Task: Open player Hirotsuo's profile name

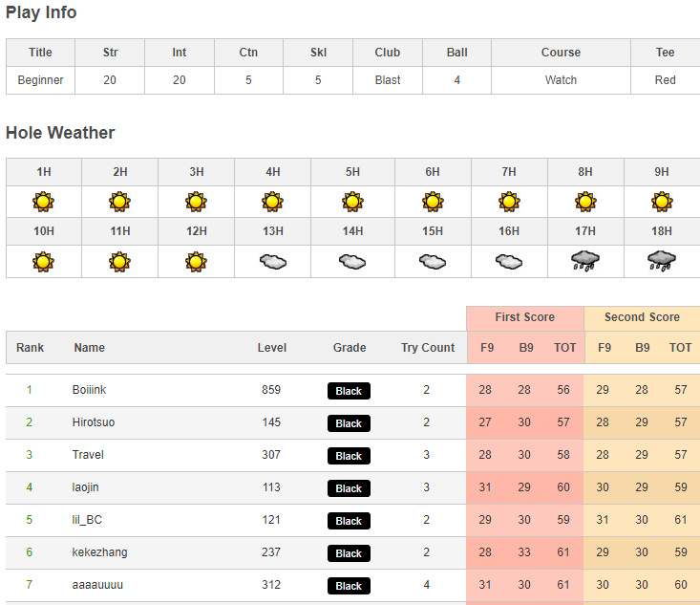Action: tap(93, 422)
